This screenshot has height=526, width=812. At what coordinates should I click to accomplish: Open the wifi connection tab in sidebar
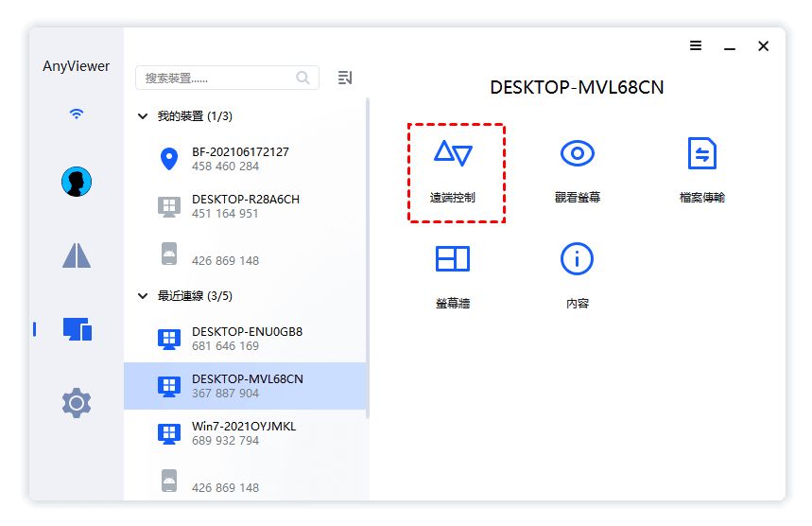coord(77,114)
